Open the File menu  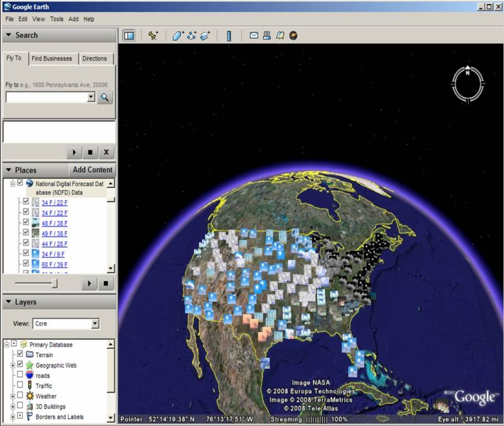(9, 19)
